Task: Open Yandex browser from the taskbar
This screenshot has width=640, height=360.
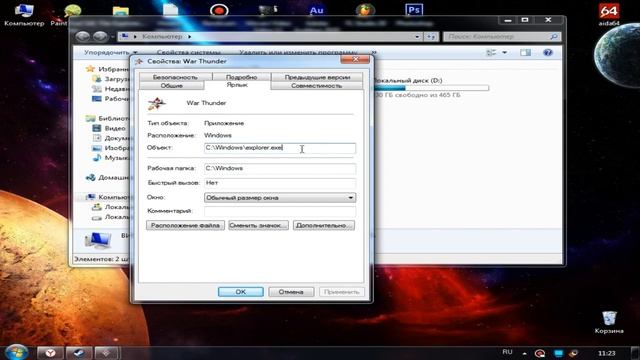Action: click(x=50, y=353)
